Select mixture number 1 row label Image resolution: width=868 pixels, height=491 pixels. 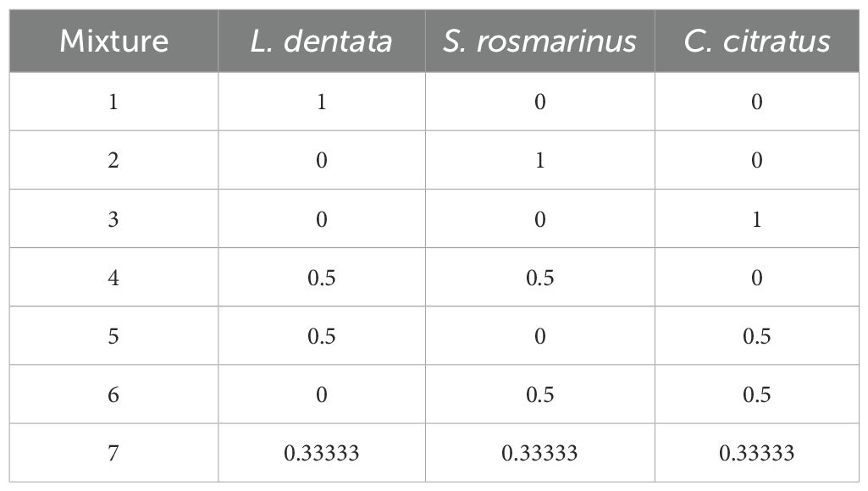113,102
